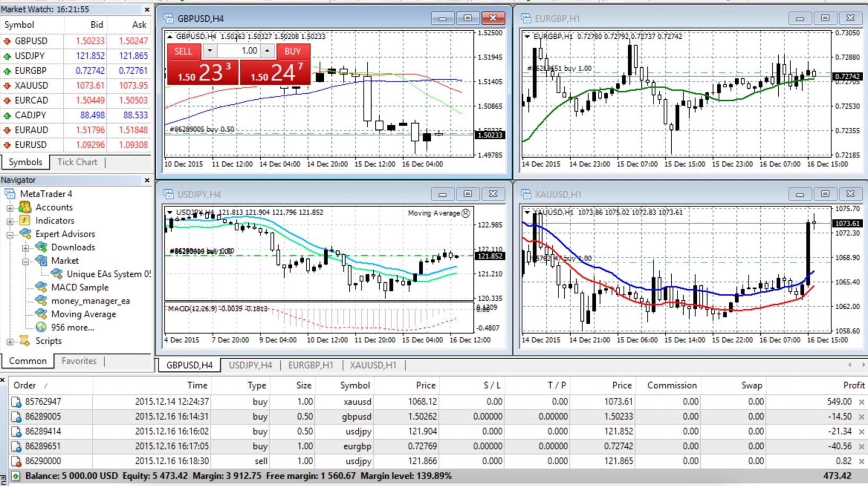This screenshot has width=868, height=486.
Task: Click the Symbol column header
Action: pos(32,24)
